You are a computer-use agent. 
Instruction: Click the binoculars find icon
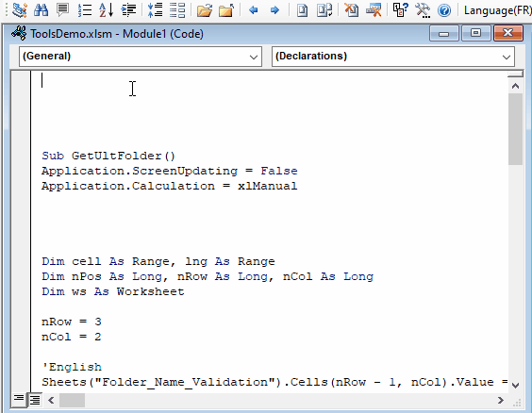pos(42,10)
